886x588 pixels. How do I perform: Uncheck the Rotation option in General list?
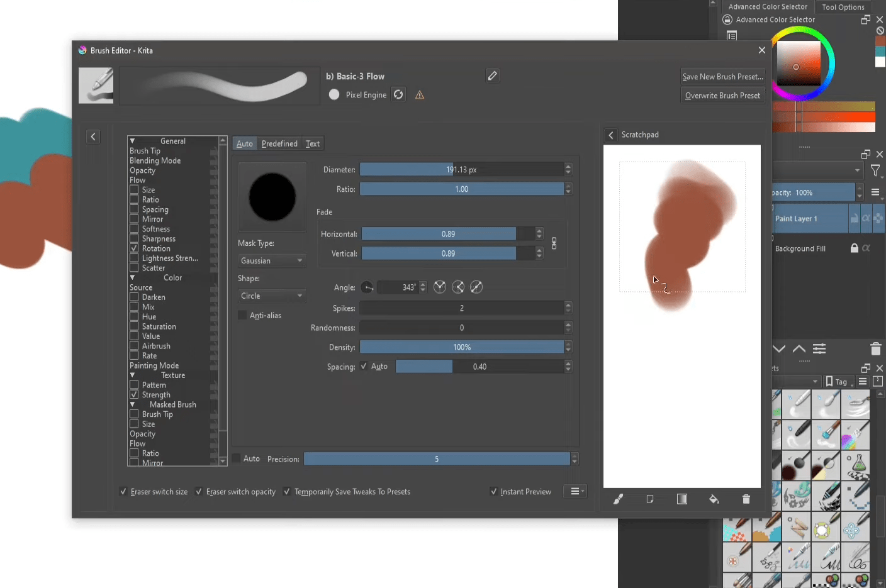click(x=135, y=248)
